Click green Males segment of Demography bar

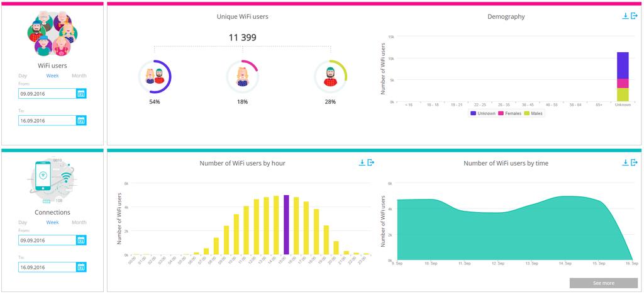click(623, 94)
